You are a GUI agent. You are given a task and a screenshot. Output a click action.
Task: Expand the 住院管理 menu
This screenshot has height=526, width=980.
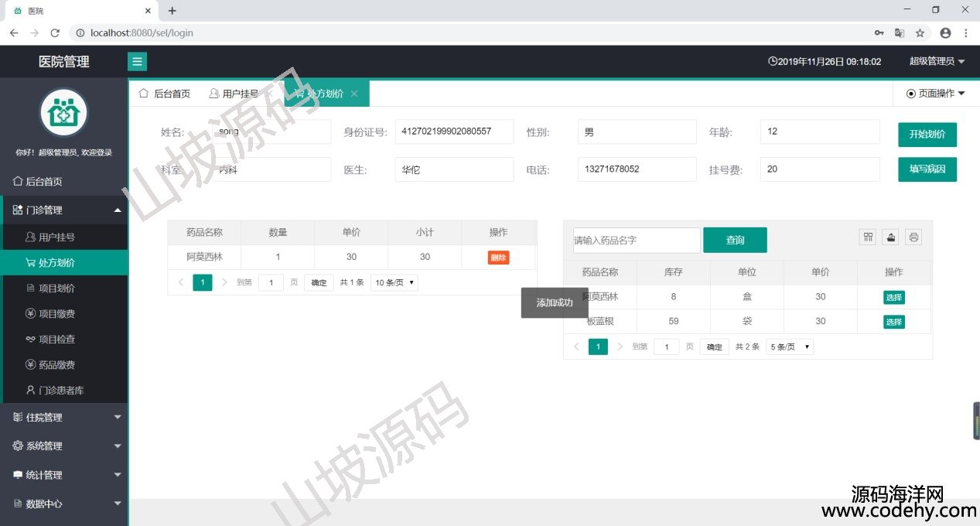63,418
